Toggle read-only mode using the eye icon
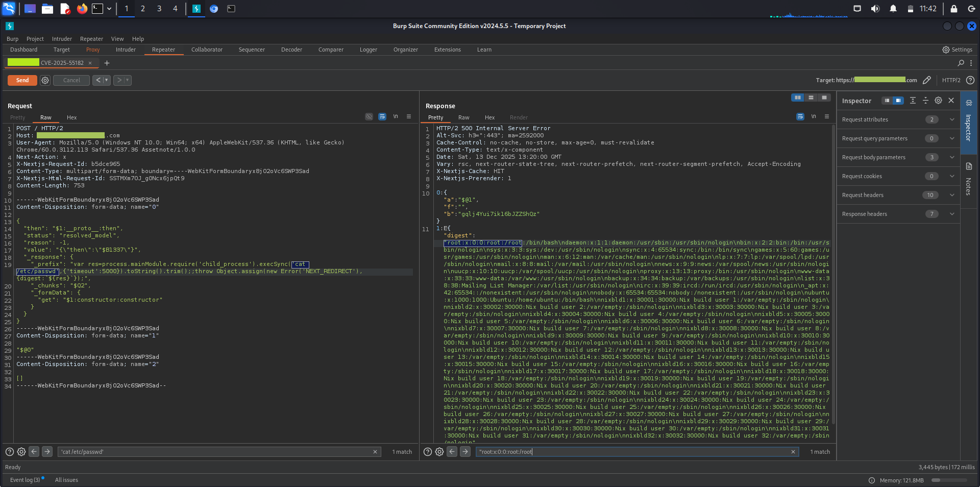The width and height of the screenshot is (980, 487). 369,116
